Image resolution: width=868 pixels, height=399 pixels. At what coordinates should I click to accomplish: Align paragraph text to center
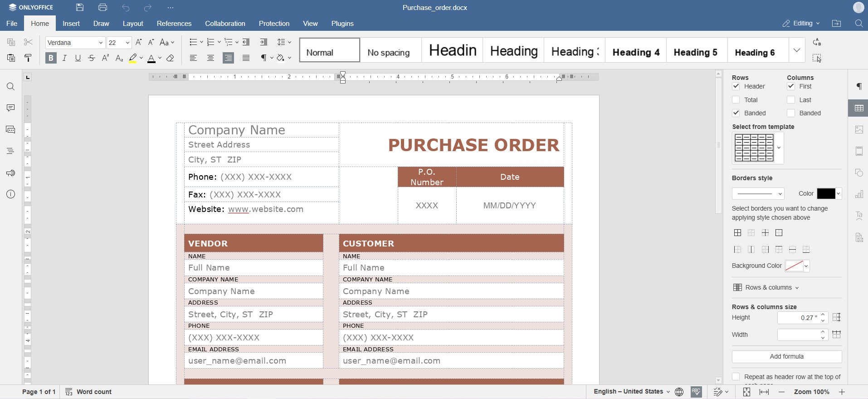point(210,58)
